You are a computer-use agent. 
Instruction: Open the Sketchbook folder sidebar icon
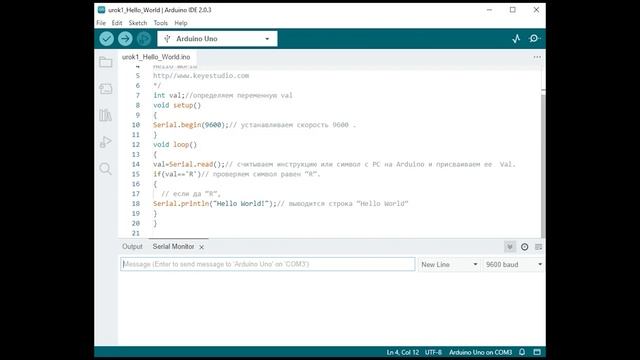106,62
